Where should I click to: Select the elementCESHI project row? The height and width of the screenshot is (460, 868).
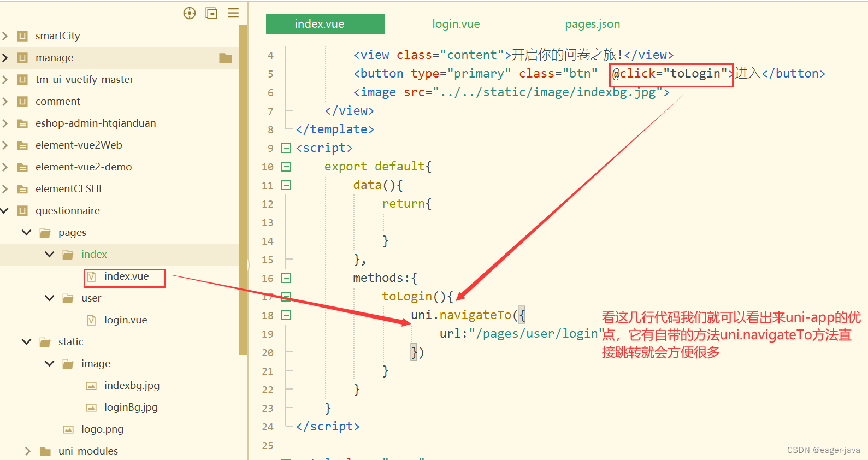point(120,189)
